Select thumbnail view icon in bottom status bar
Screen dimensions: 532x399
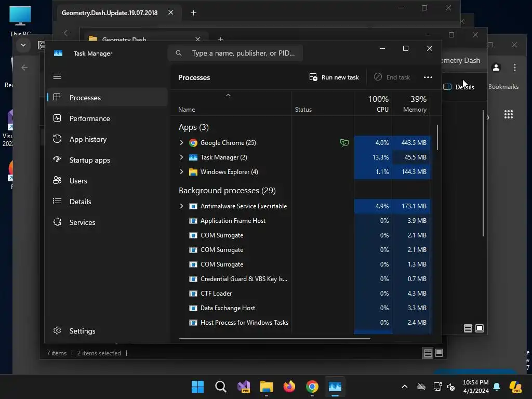tap(439, 353)
